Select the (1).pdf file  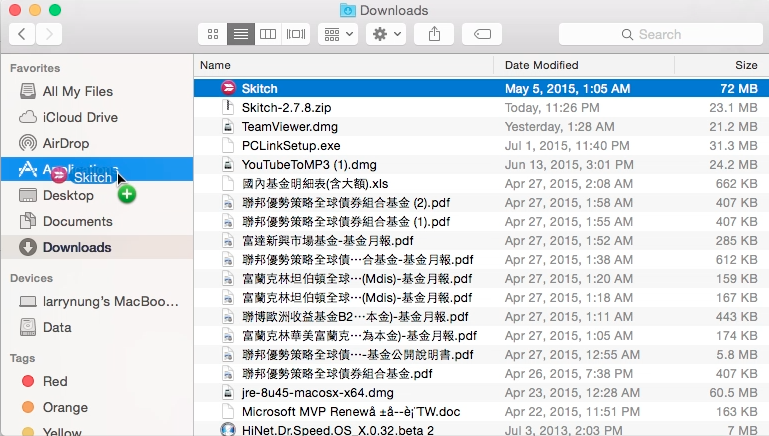point(482,222)
